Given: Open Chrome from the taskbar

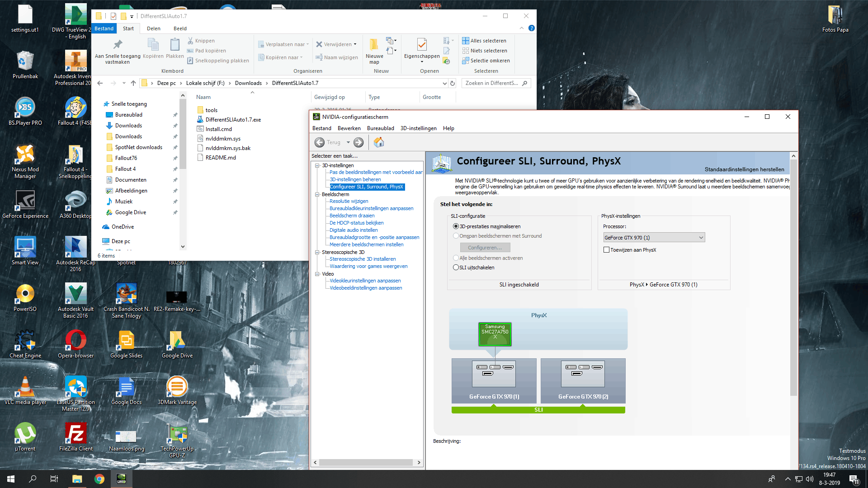Looking at the screenshot, I should 99,479.
